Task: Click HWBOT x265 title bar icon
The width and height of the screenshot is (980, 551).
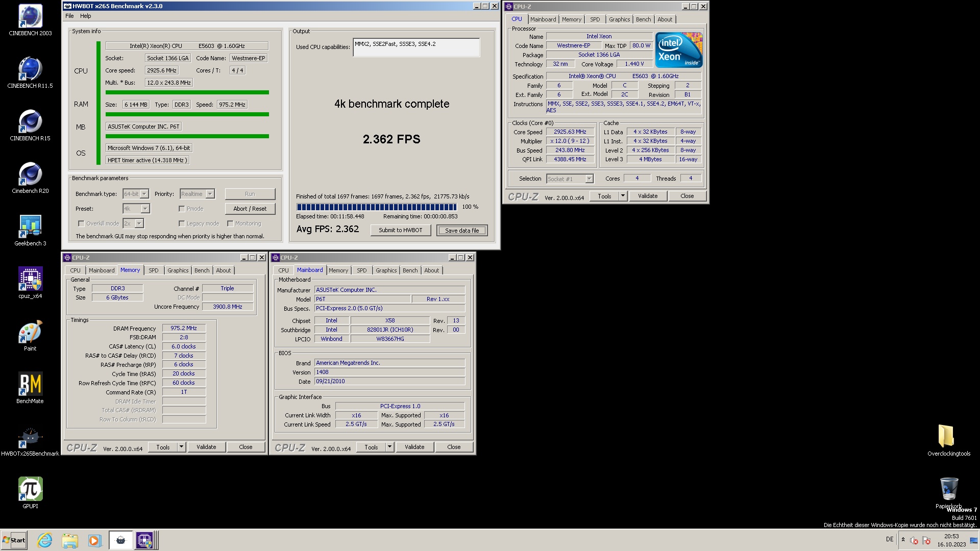Action: tap(67, 6)
